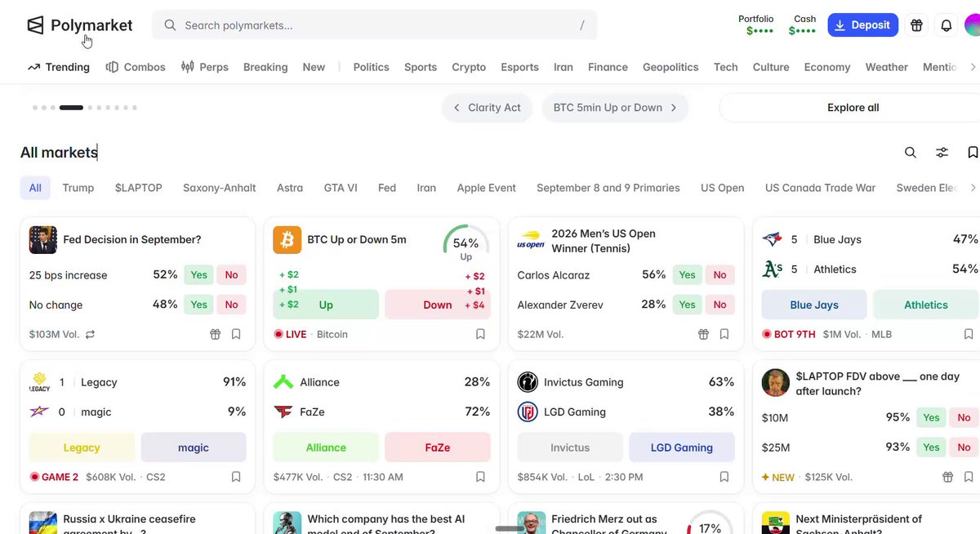Screen dimensions: 980x534
Task: Click the Invictus Gaming team logo
Action: [x=528, y=382]
